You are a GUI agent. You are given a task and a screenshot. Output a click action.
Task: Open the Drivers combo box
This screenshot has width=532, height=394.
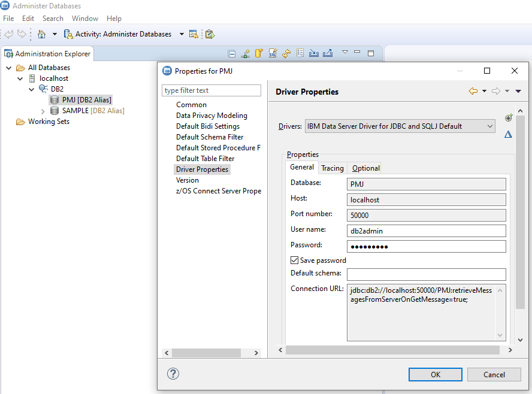coord(400,126)
